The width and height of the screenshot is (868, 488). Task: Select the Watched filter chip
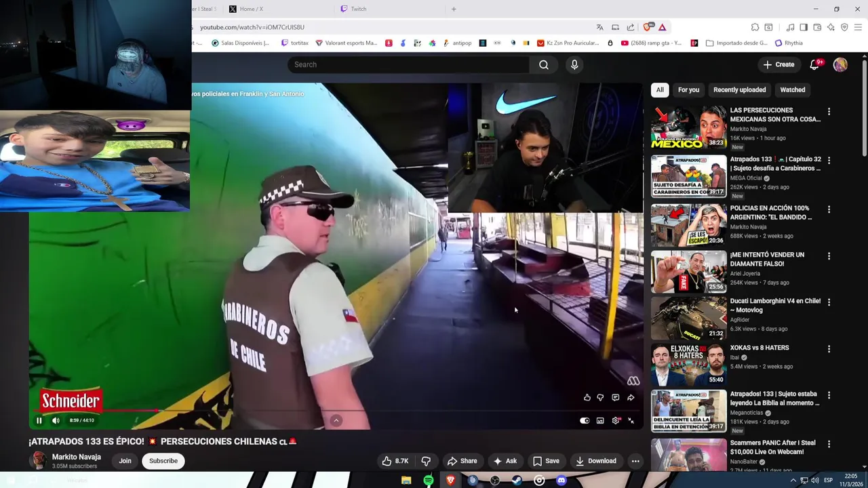point(792,89)
